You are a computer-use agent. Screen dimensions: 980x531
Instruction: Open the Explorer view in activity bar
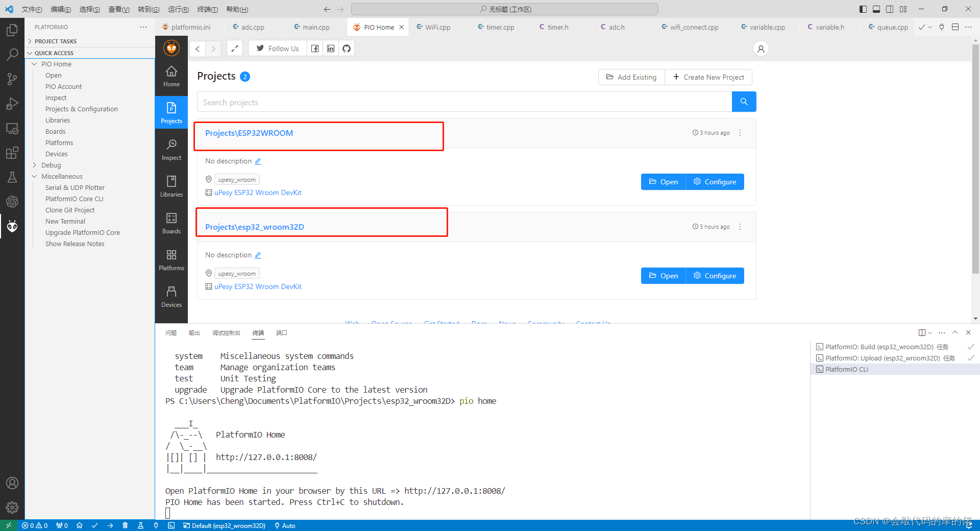[12, 30]
